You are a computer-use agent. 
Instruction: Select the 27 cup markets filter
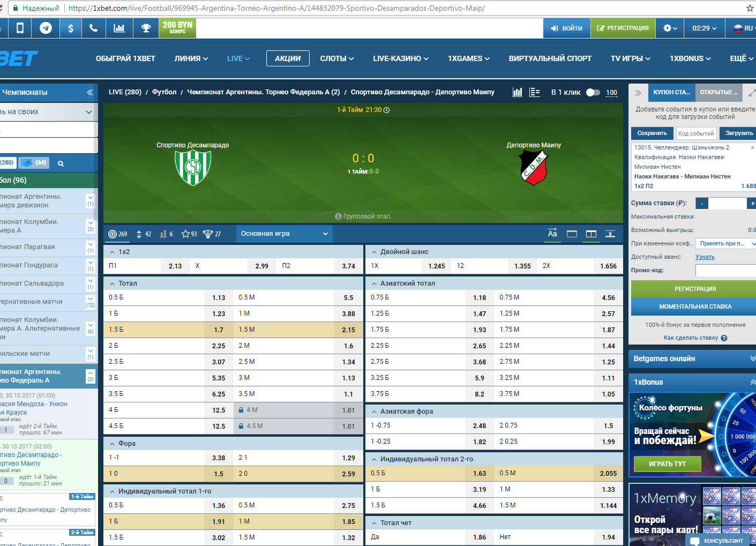tap(212, 234)
